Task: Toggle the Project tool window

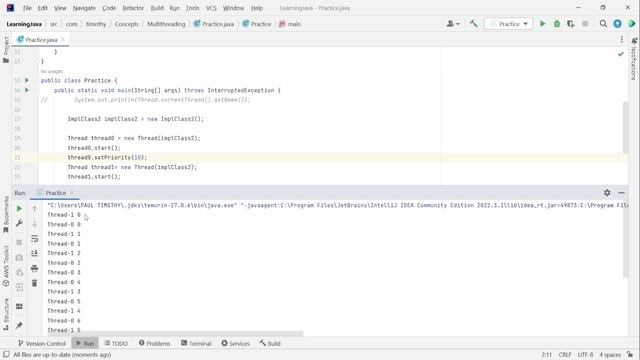Action: click(6, 49)
